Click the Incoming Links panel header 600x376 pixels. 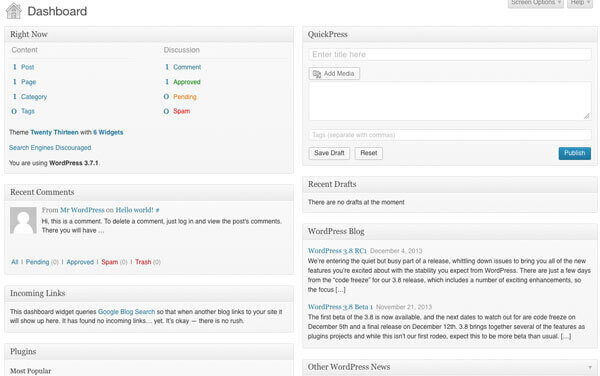[149, 293]
